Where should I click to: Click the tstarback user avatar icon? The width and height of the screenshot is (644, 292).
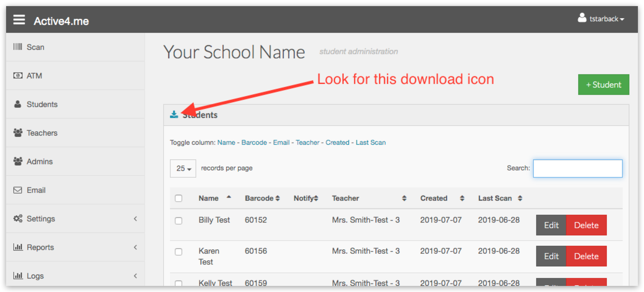click(582, 18)
